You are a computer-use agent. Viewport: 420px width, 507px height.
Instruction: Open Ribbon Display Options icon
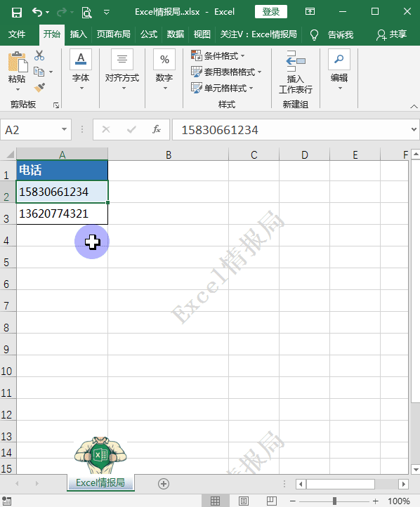pyautogui.click(x=310, y=12)
